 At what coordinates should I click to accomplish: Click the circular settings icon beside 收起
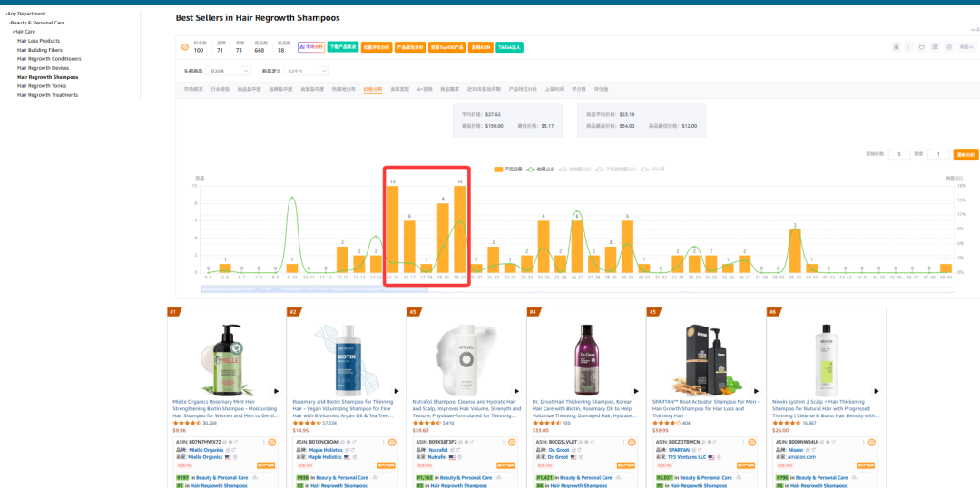tap(949, 47)
